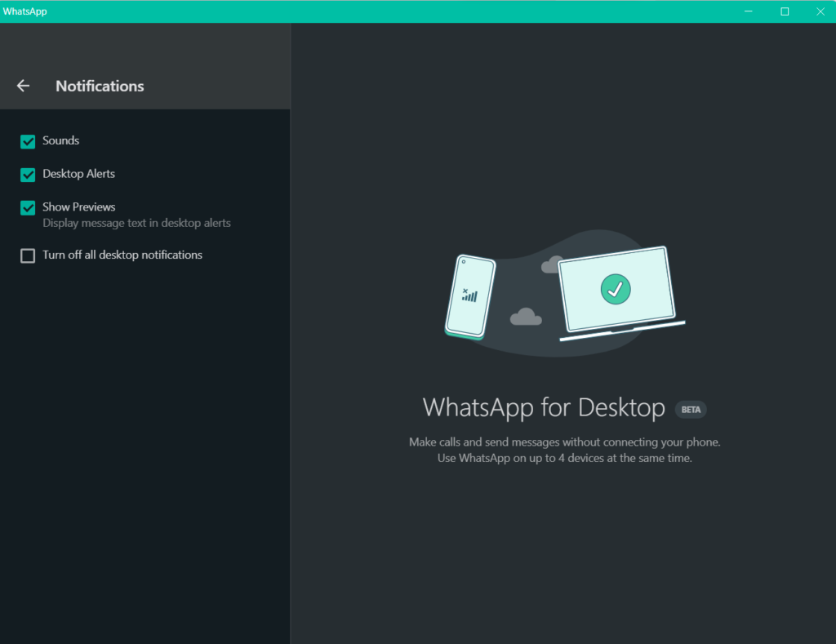Maximize the WhatsApp window
Image resolution: width=836 pixels, height=644 pixels.
click(x=785, y=11)
